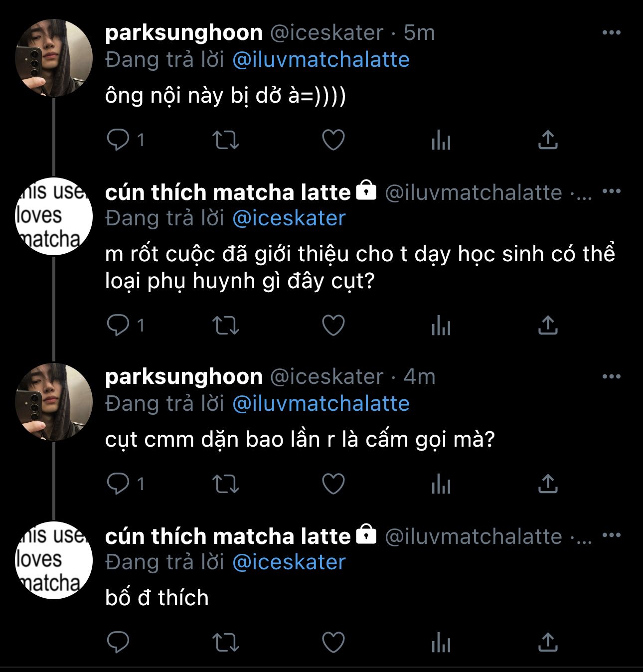Open the @iceskater mention in the second tweet
643x672 pixels.
[x=289, y=218]
